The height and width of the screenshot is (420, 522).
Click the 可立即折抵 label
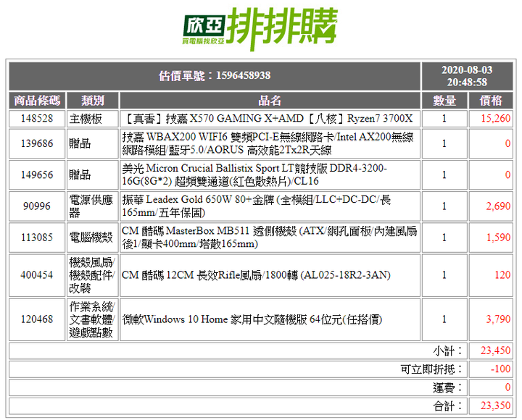click(x=432, y=369)
